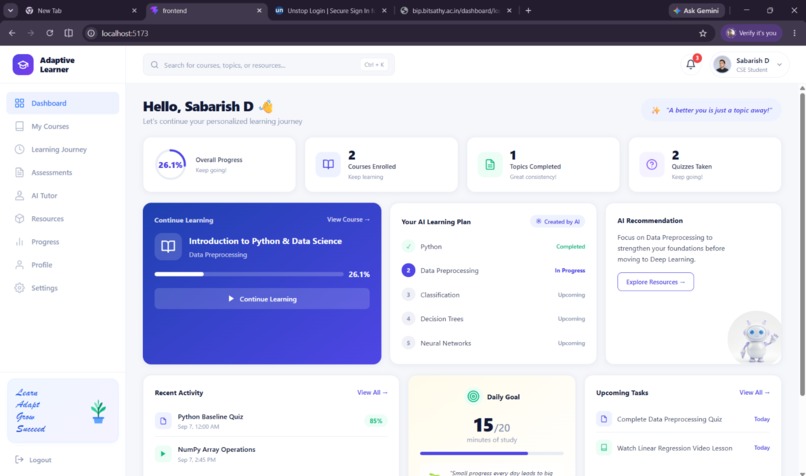Click the AI robot mascot image
806x476 pixels.
755,338
